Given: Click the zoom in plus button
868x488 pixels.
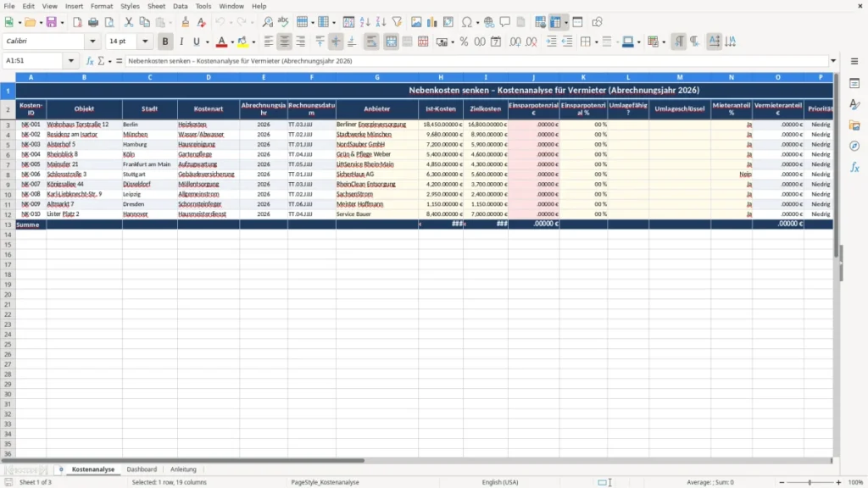Looking at the screenshot, I should pos(838,482).
